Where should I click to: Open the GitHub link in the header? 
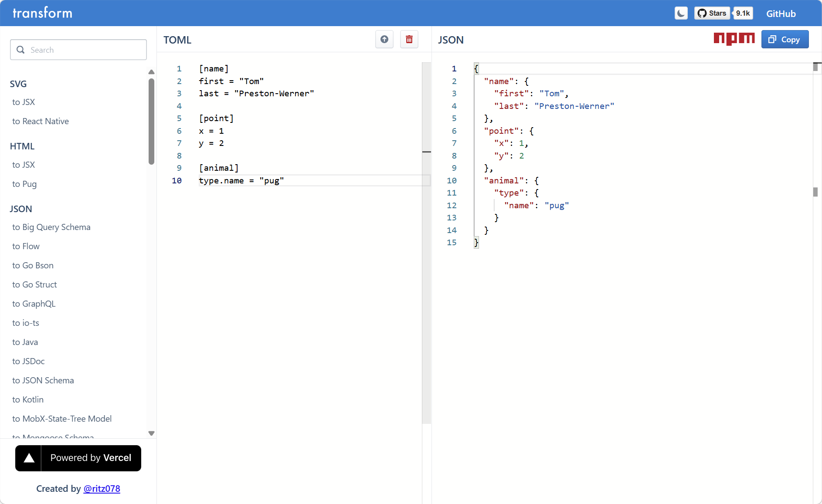click(x=781, y=14)
